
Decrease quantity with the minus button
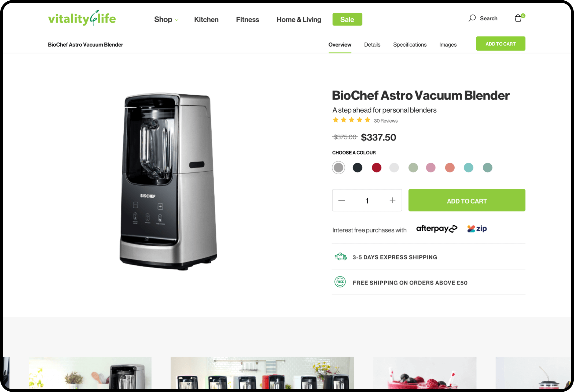pyautogui.click(x=341, y=200)
